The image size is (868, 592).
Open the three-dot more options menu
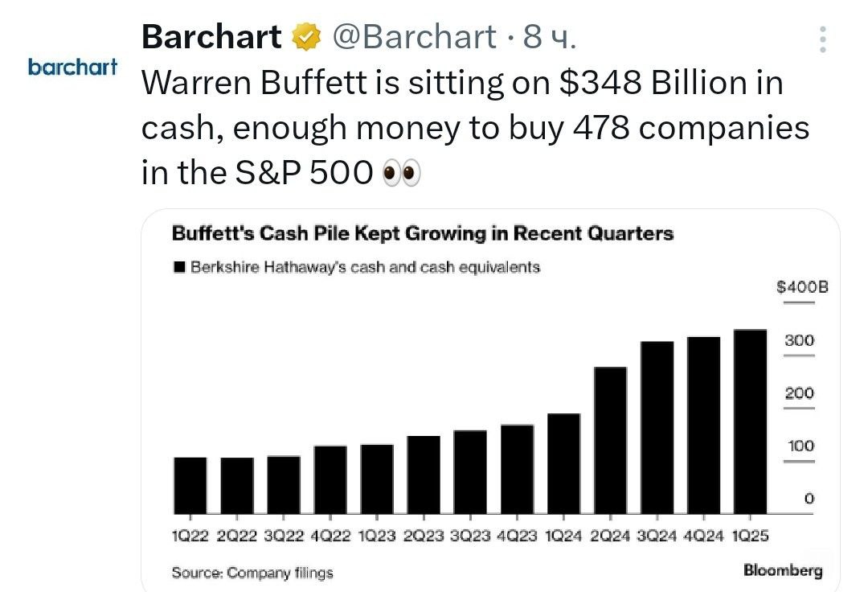823,39
